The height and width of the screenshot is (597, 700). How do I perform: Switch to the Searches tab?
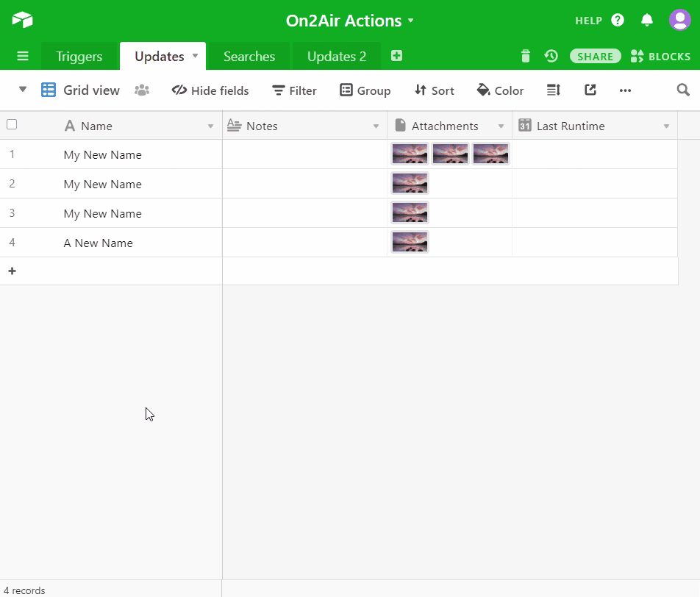coord(249,57)
